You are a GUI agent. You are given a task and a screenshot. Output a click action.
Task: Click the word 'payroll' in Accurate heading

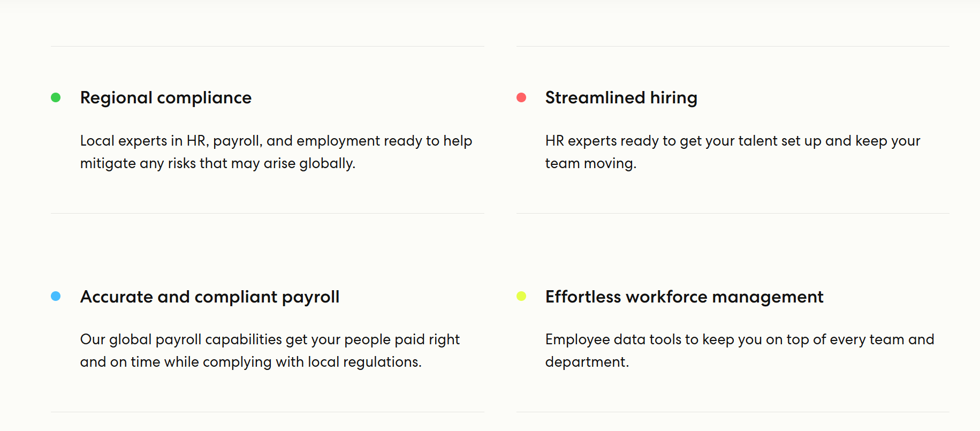[x=310, y=298]
